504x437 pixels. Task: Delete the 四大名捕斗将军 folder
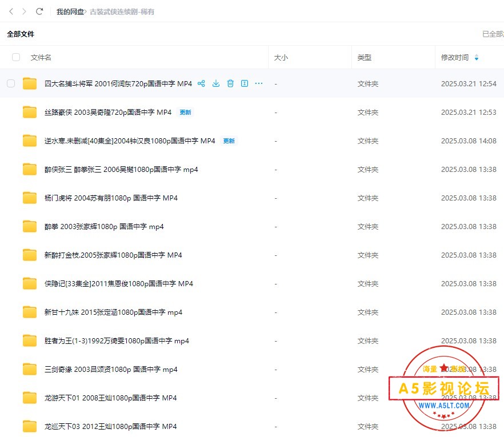[230, 83]
